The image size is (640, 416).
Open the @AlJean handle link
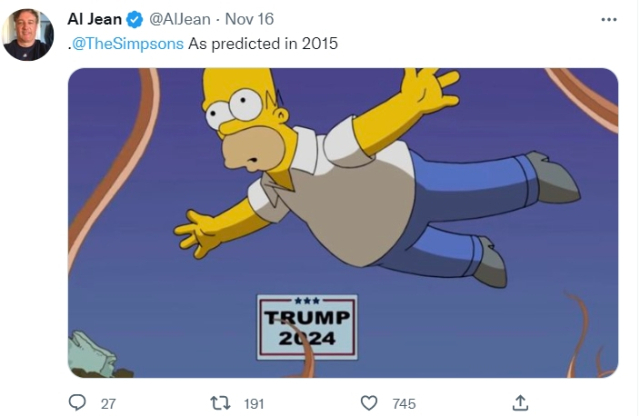[179, 20]
